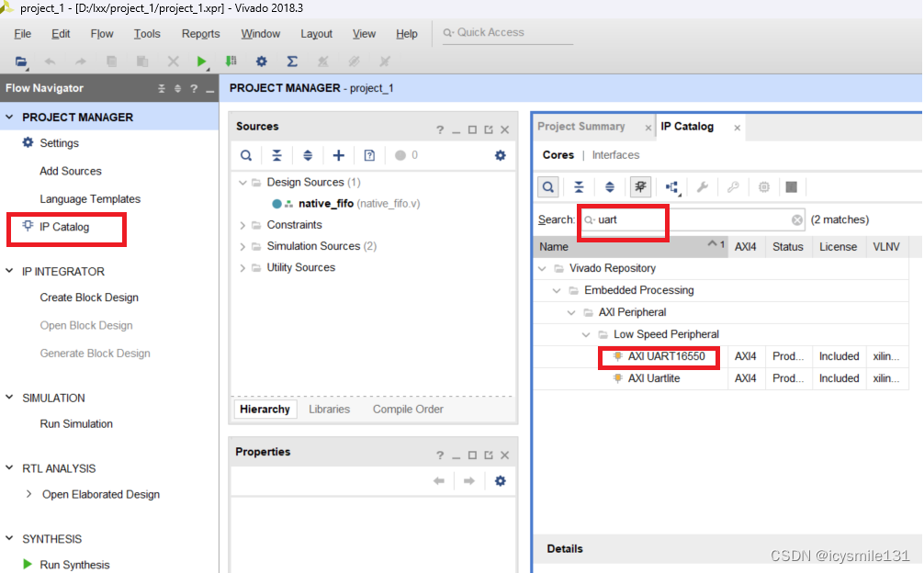Screen dimensions: 924x573
Task: Collapse IP INTEGRATOR section
Action: pos(9,271)
